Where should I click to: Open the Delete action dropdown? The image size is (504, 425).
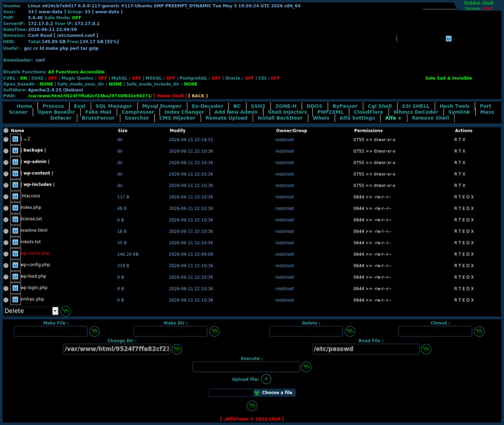[31, 311]
